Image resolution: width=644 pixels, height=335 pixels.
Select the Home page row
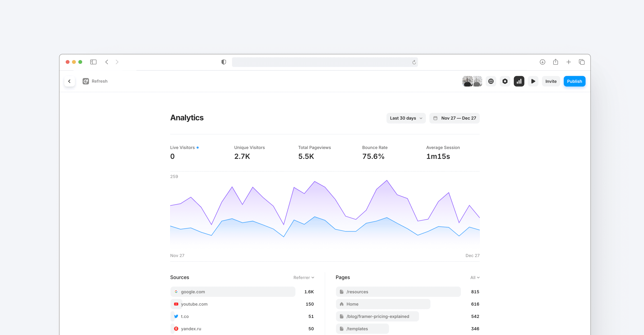(408, 304)
